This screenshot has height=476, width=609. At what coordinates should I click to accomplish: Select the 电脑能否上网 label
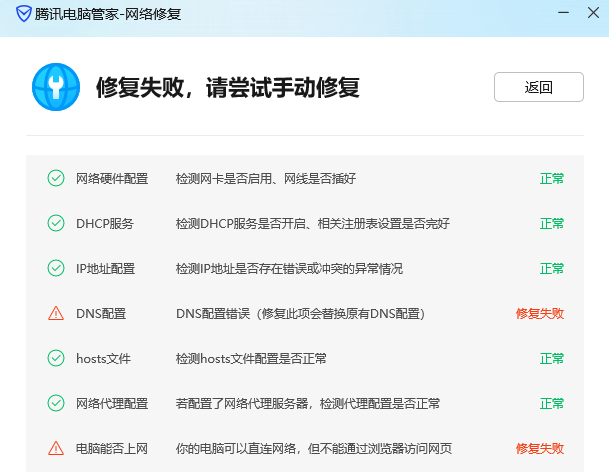coord(112,449)
